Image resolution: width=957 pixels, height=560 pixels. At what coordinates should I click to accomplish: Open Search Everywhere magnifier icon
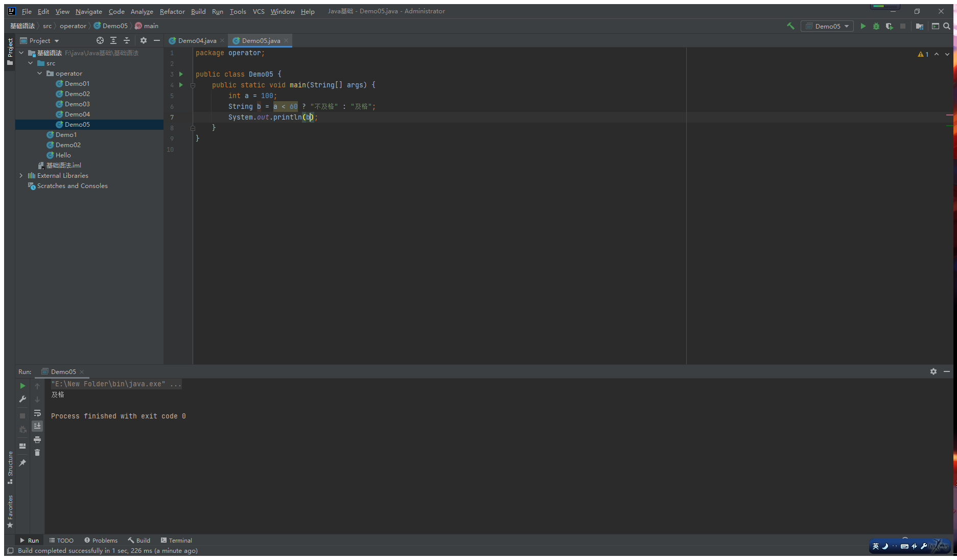tap(947, 26)
